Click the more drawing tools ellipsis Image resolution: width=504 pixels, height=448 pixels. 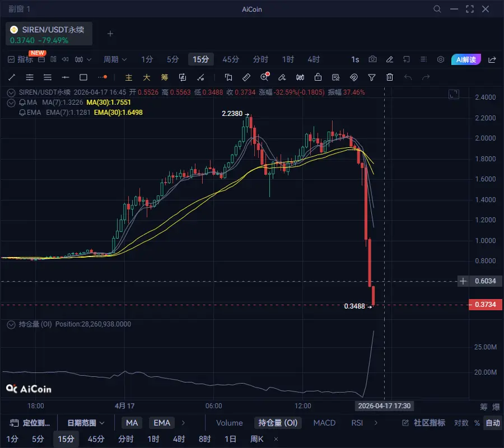pyautogui.click(x=102, y=77)
